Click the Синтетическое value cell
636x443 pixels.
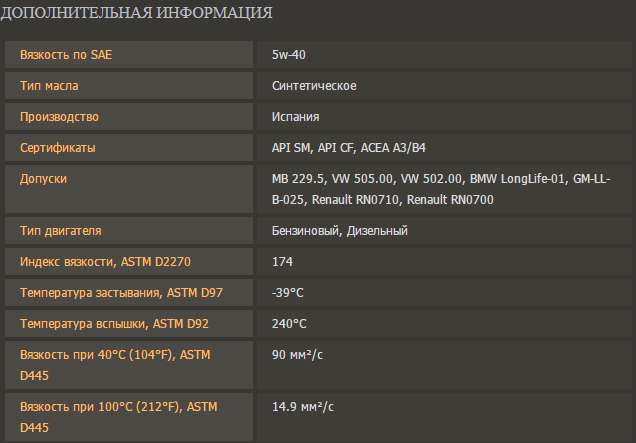[314, 86]
